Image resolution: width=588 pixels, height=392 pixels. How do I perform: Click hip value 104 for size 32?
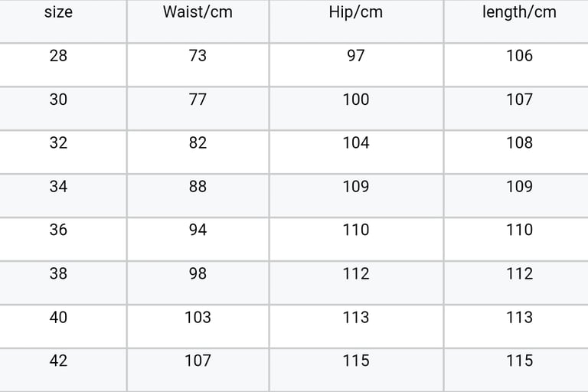(355, 143)
